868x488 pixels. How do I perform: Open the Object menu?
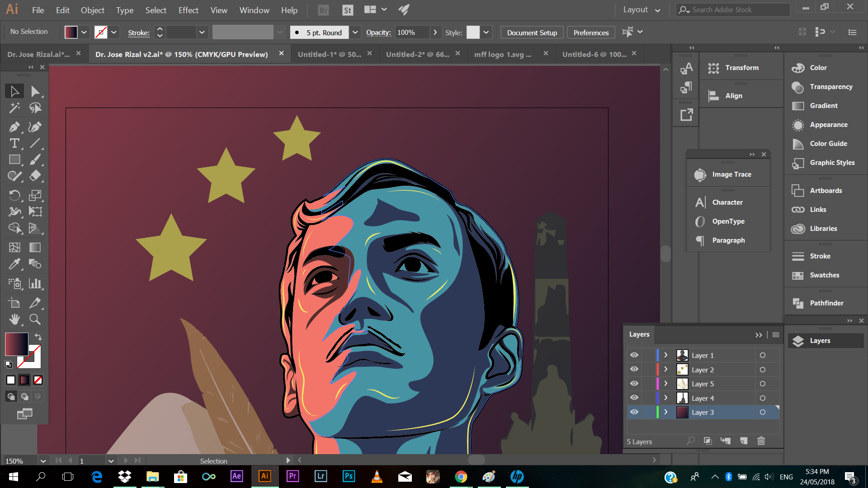pyautogui.click(x=92, y=10)
